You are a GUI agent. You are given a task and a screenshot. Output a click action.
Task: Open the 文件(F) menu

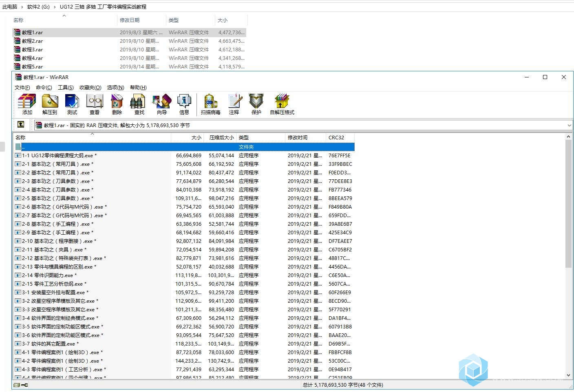[22, 87]
